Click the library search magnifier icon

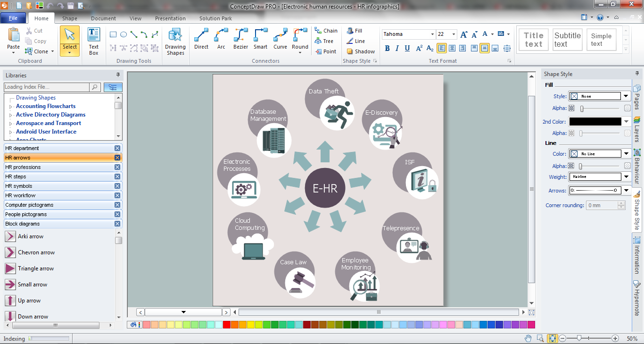tap(95, 87)
